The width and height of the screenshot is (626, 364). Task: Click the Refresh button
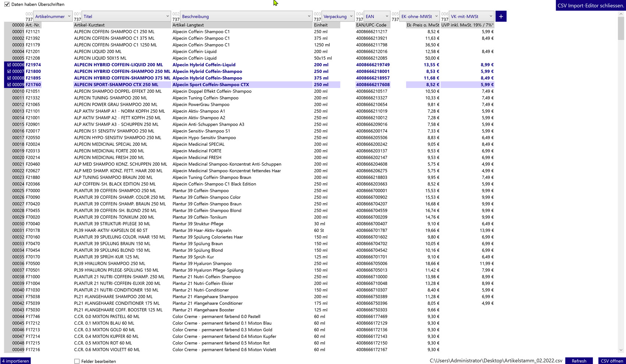579,361
